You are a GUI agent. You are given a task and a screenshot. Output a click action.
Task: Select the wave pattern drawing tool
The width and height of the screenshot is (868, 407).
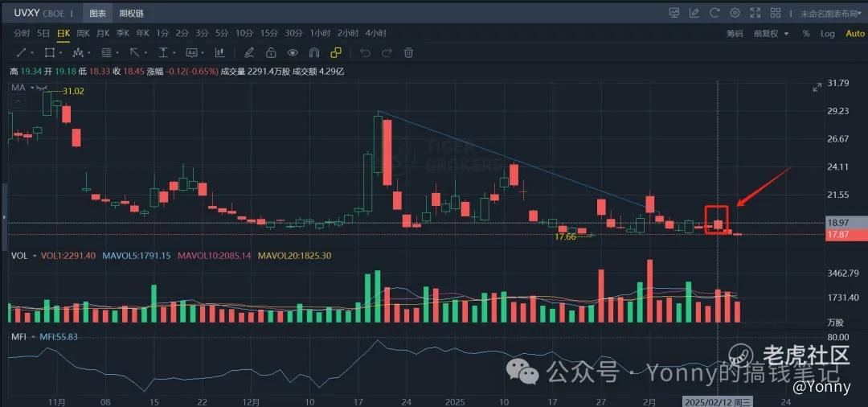pyautogui.click(x=77, y=52)
